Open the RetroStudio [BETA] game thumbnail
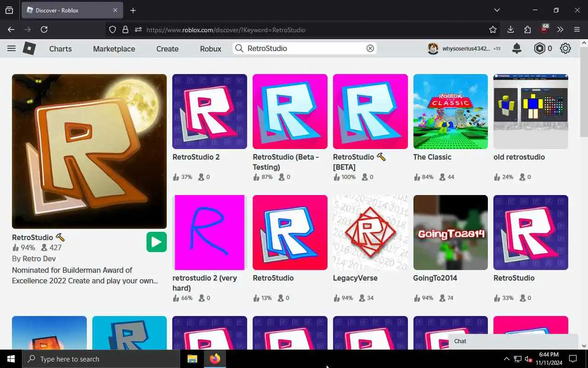 coord(370,111)
